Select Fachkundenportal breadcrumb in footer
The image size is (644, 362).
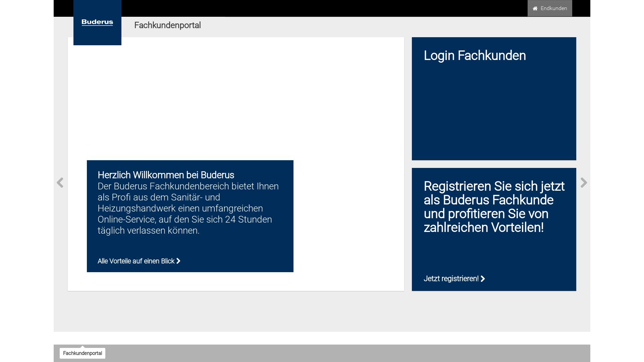pyautogui.click(x=83, y=353)
